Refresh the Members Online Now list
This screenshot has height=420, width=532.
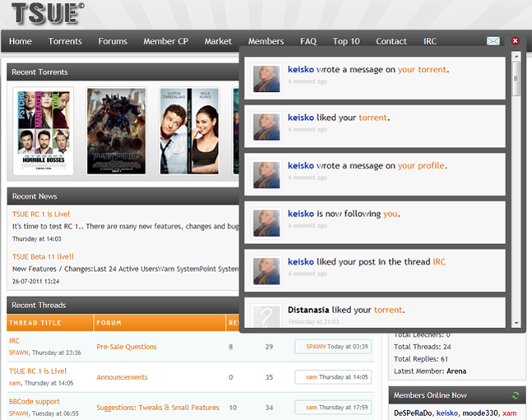pyautogui.click(x=516, y=395)
